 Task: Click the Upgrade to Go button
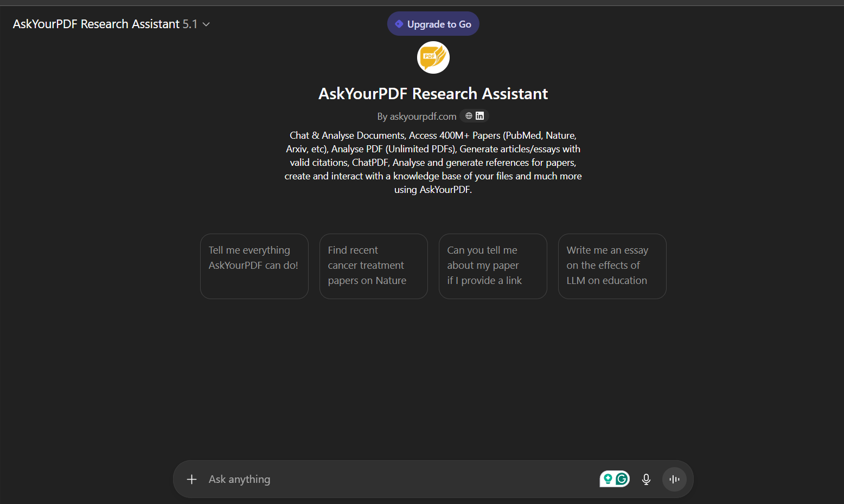(433, 24)
